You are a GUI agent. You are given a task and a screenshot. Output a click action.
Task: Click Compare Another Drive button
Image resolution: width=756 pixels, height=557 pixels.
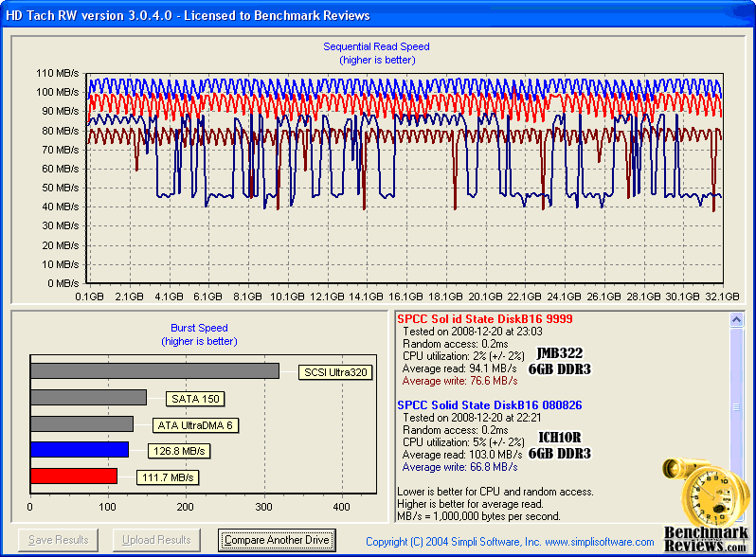(277, 540)
